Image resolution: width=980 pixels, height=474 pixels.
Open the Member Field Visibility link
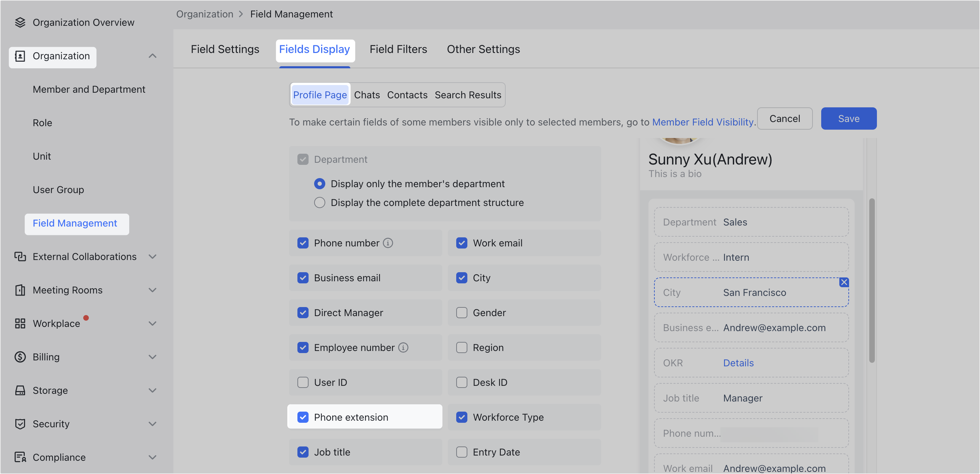[703, 122]
